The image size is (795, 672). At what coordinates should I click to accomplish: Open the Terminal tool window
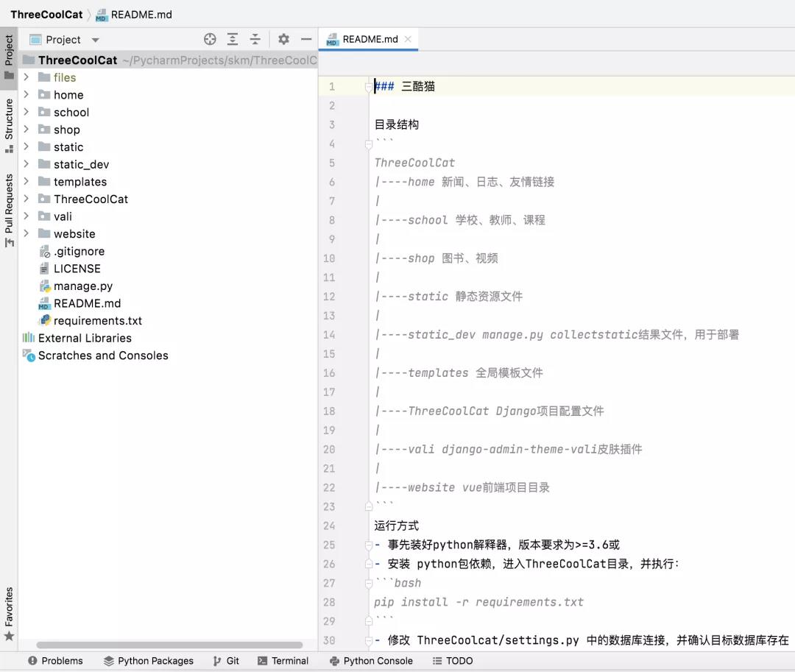coord(283,661)
